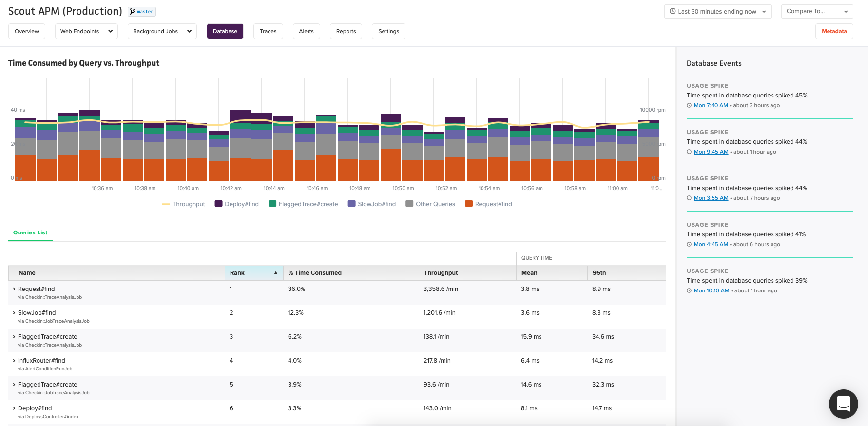Click the Database Events heading

coord(714,63)
